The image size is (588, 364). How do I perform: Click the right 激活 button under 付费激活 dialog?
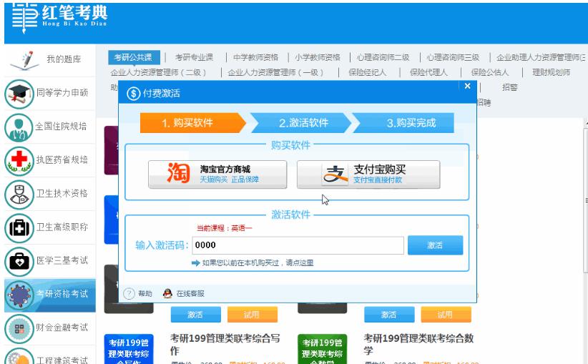click(x=389, y=315)
